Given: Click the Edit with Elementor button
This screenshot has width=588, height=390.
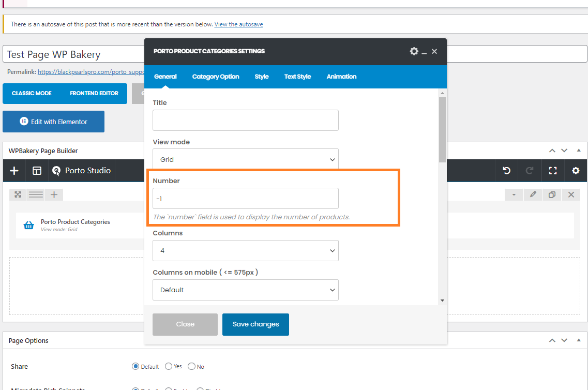Looking at the screenshot, I should 54,122.
